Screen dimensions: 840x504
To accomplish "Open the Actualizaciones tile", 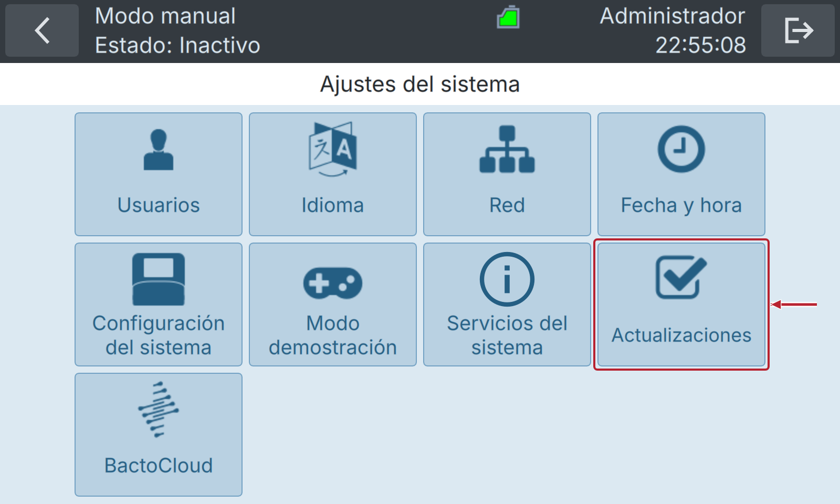I will [x=681, y=304].
